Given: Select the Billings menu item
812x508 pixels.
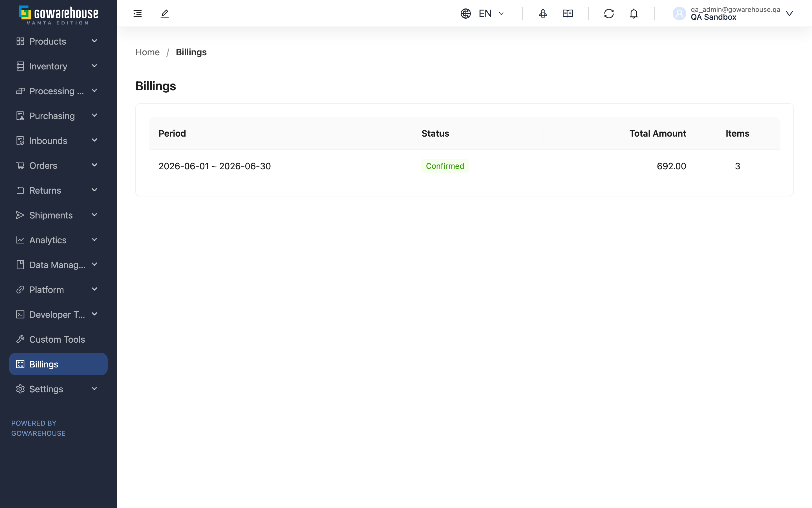Looking at the screenshot, I should (58, 364).
